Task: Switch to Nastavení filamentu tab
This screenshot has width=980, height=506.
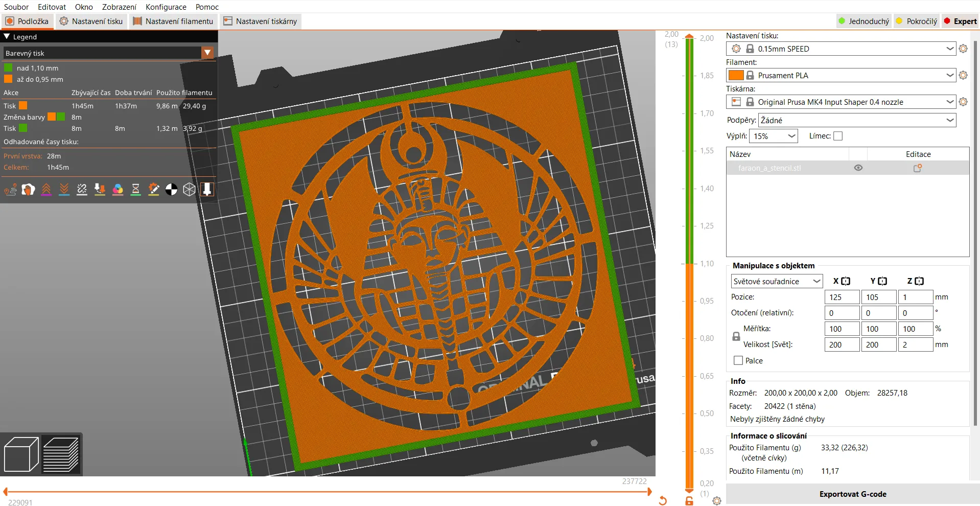Action: 173,21
